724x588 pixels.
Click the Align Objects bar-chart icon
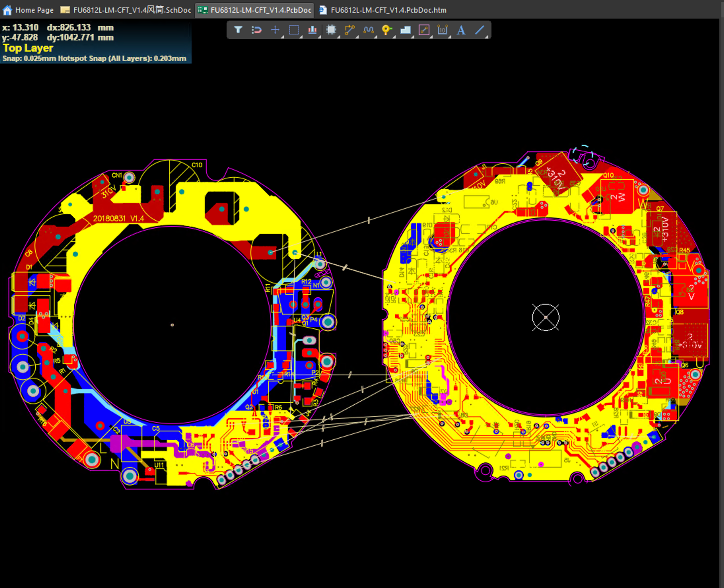[312, 30]
